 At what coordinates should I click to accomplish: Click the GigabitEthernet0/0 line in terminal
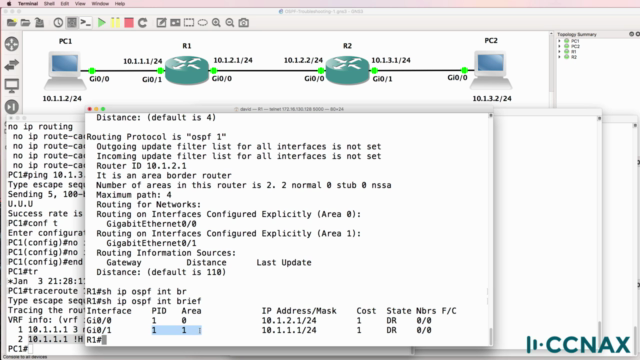point(151,224)
